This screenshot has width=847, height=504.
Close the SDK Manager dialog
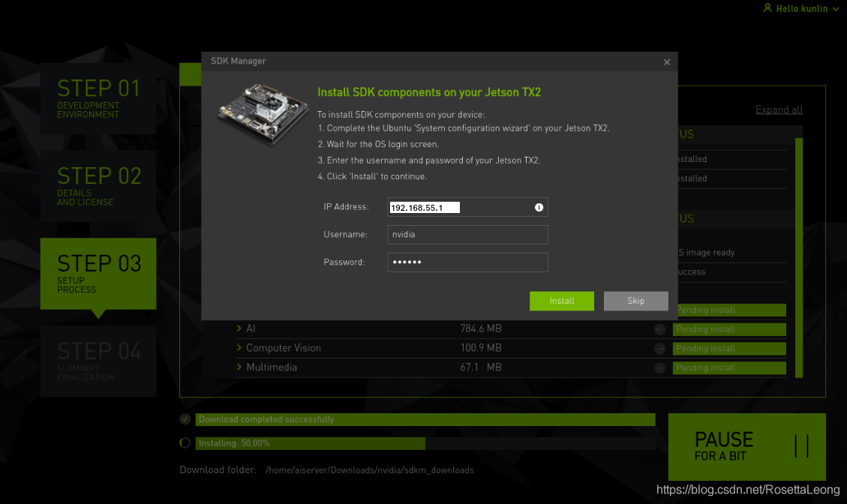click(667, 62)
